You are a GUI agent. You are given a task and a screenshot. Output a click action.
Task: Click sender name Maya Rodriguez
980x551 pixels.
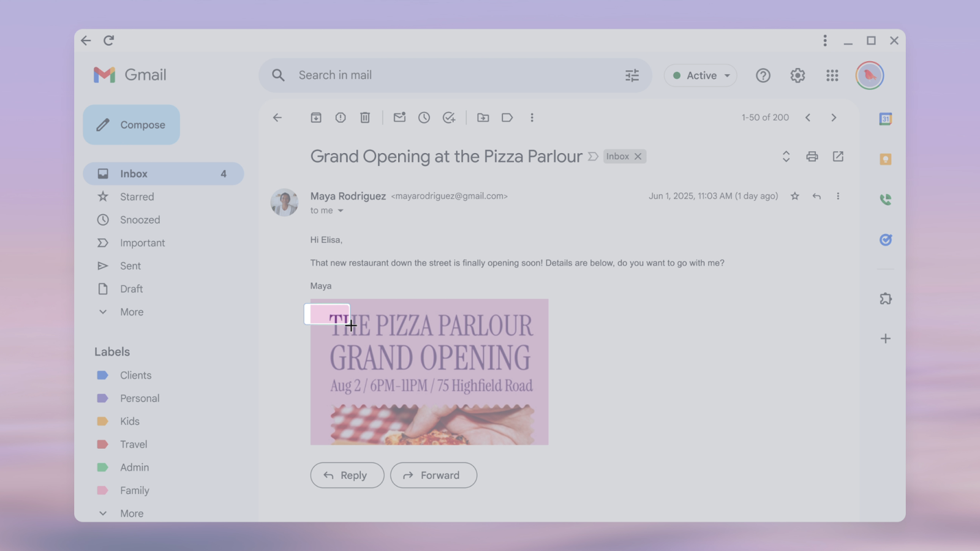point(348,196)
